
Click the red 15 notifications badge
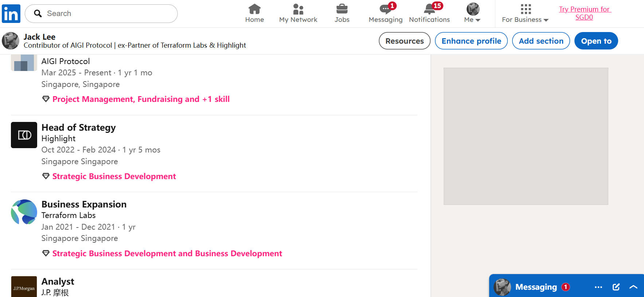tap(437, 6)
